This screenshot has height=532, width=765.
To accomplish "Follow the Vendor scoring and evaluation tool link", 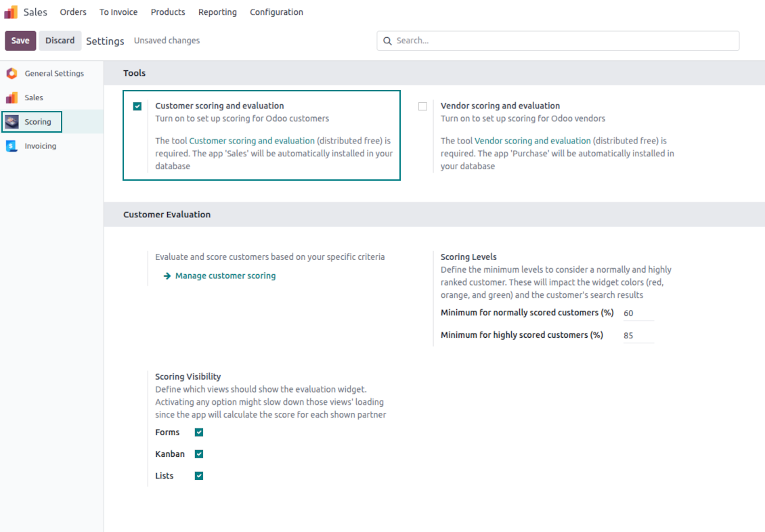I will [x=533, y=141].
